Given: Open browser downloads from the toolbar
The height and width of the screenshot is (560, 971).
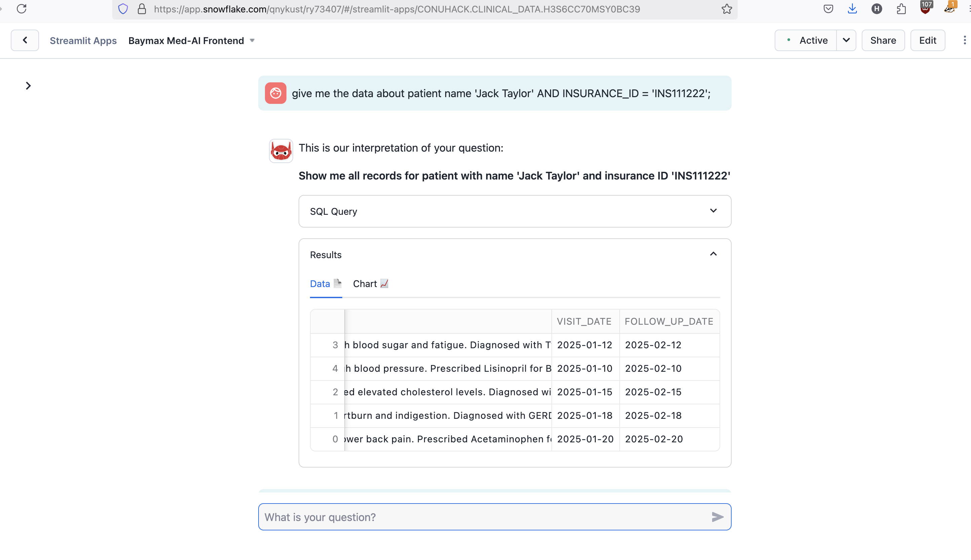Looking at the screenshot, I should pyautogui.click(x=852, y=8).
